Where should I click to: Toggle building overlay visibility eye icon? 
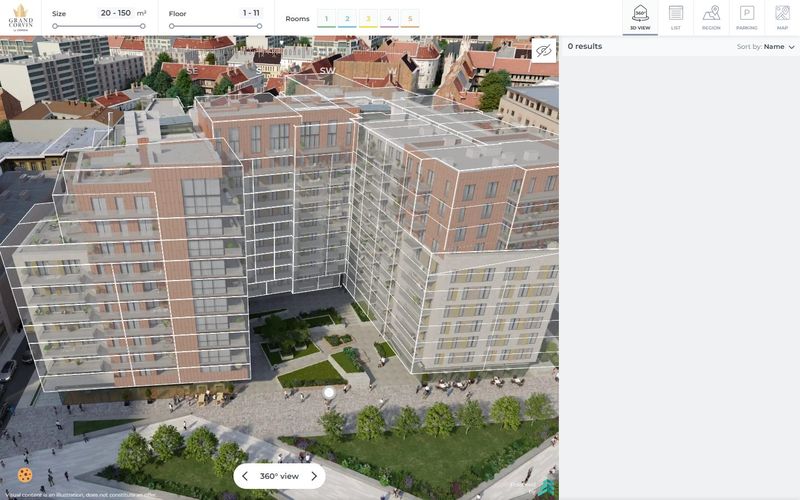pos(544,50)
